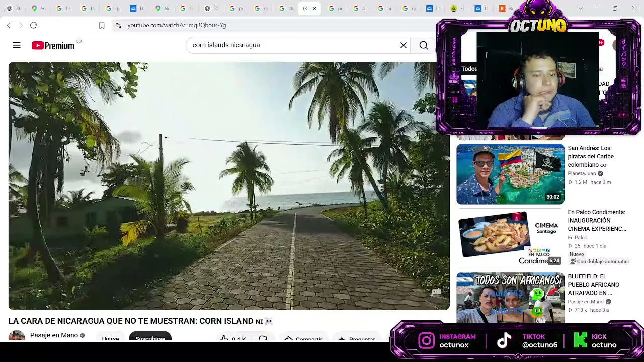Image resolution: width=644 pixels, height=362 pixels.
Task: Click the TikTok icon on the overlay
Action: coord(504,341)
